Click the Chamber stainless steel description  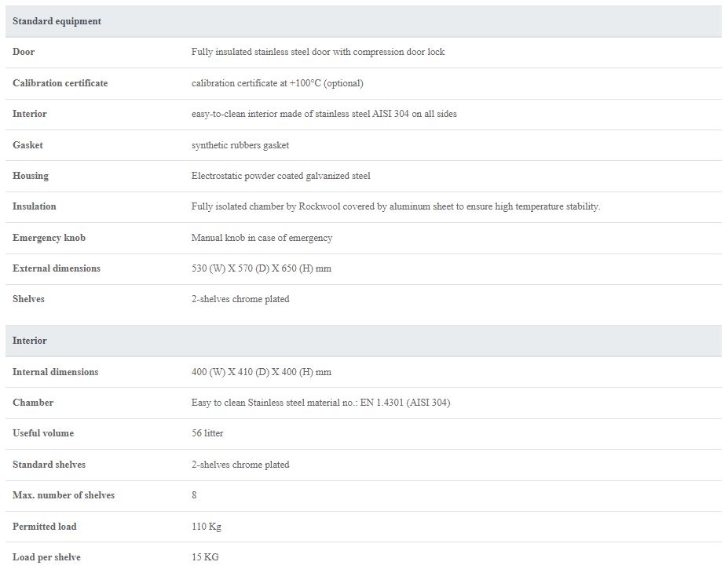(x=320, y=403)
